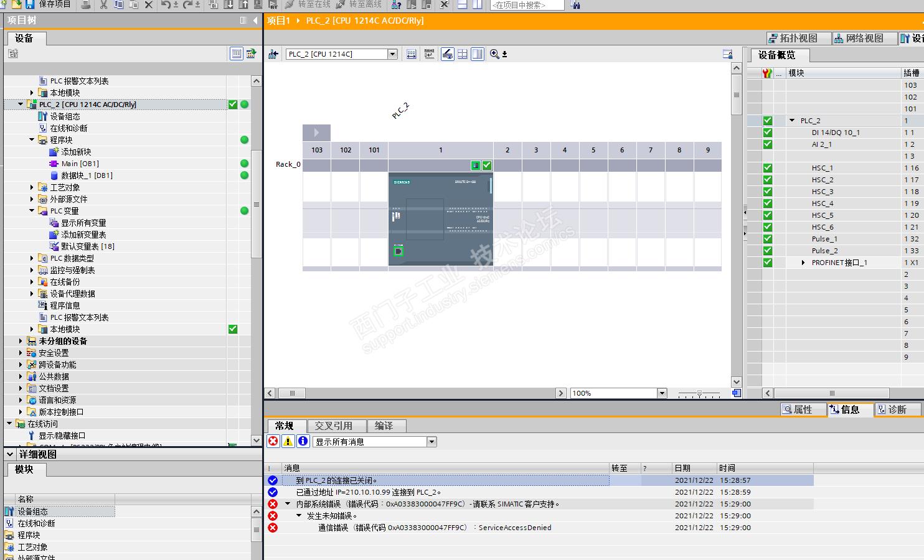Click the Print icon in the top toolbar
Image resolution: width=924 pixels, height=560 pixels.
coord(86,4)
